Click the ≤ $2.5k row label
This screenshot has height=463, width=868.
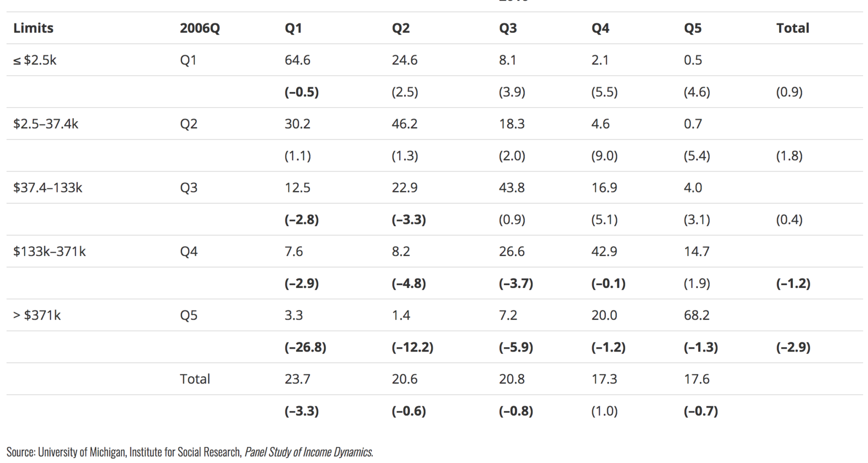click(35, 60)
